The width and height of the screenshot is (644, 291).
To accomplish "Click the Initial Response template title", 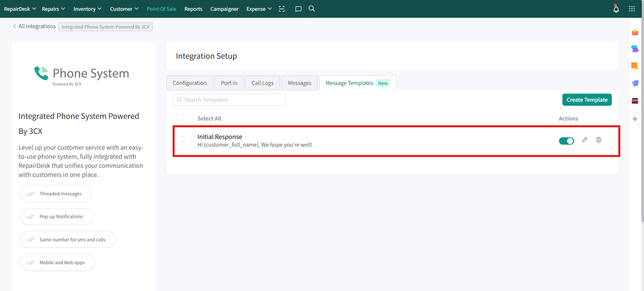I will pos(220,137).
